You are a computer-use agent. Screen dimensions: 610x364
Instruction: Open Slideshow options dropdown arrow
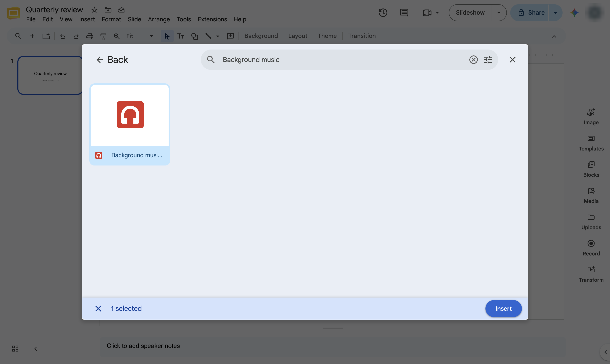click(x=499, y=12)
